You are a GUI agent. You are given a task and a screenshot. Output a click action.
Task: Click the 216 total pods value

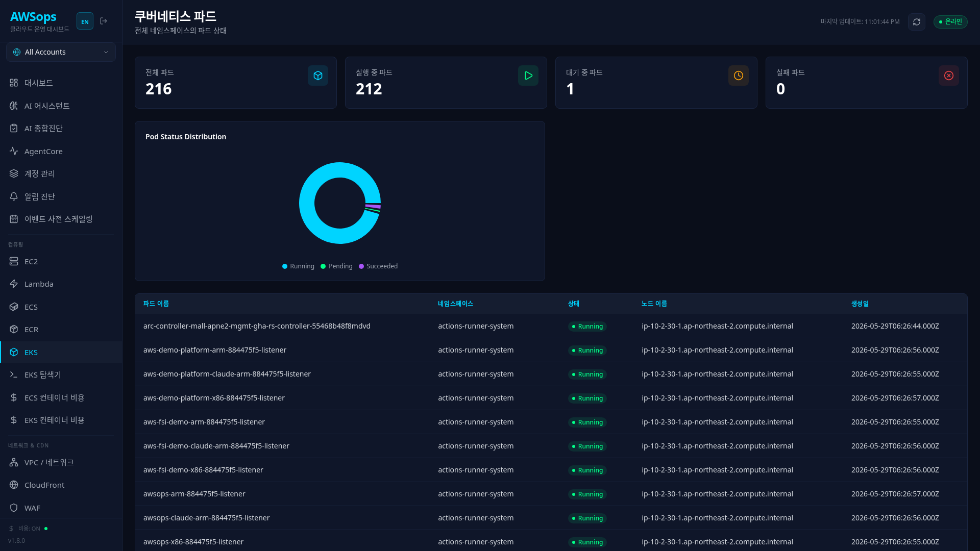click(159, 89)
